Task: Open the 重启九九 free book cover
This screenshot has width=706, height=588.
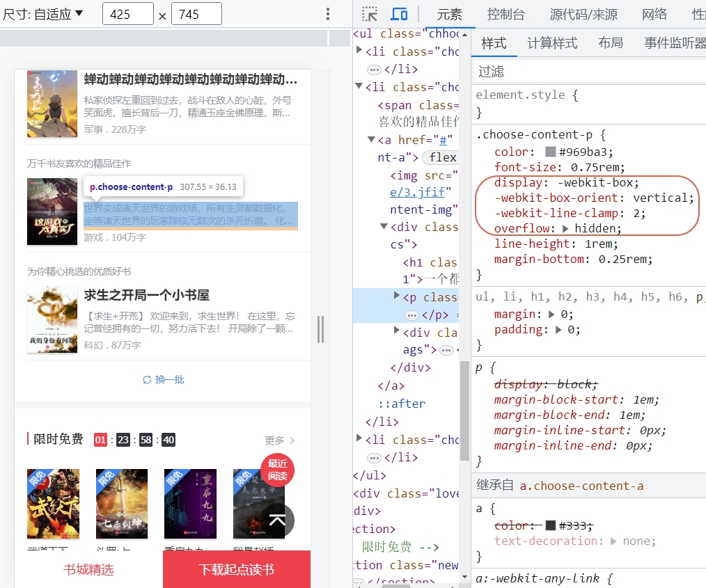Action: click(x=190, y=504)
